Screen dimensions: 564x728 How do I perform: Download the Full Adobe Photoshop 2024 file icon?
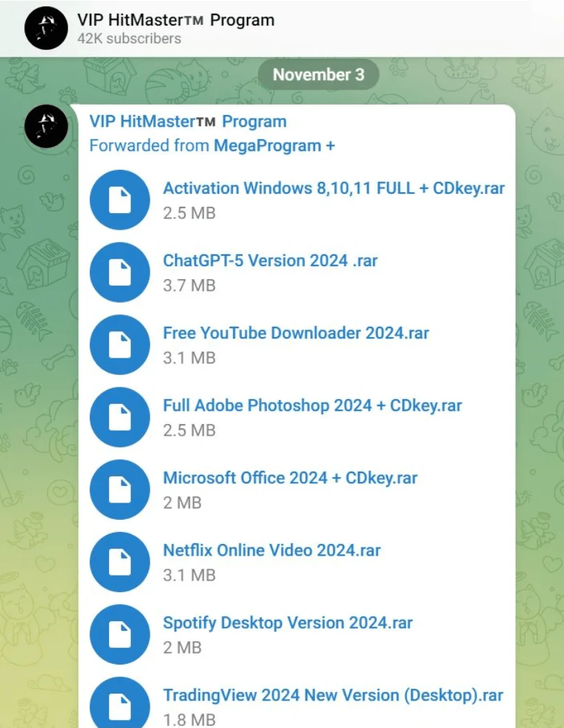(120, 417)
